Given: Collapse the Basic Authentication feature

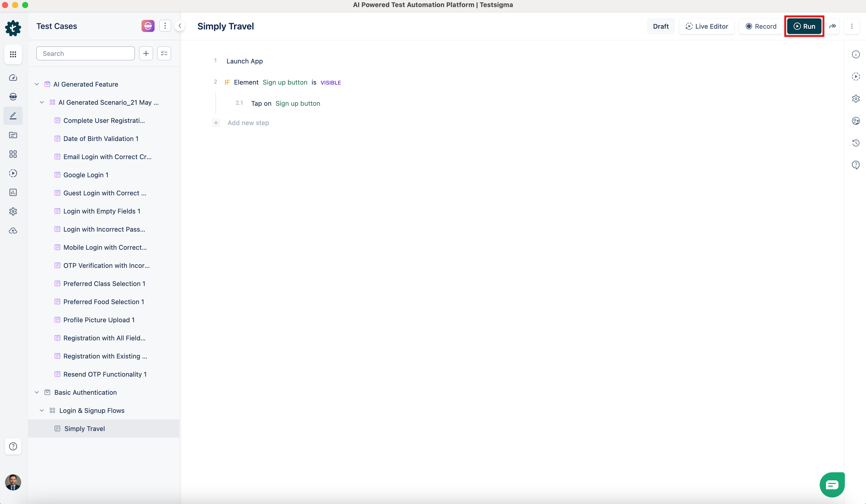Looking at the screenshot, I should click(x=37, y=392).
